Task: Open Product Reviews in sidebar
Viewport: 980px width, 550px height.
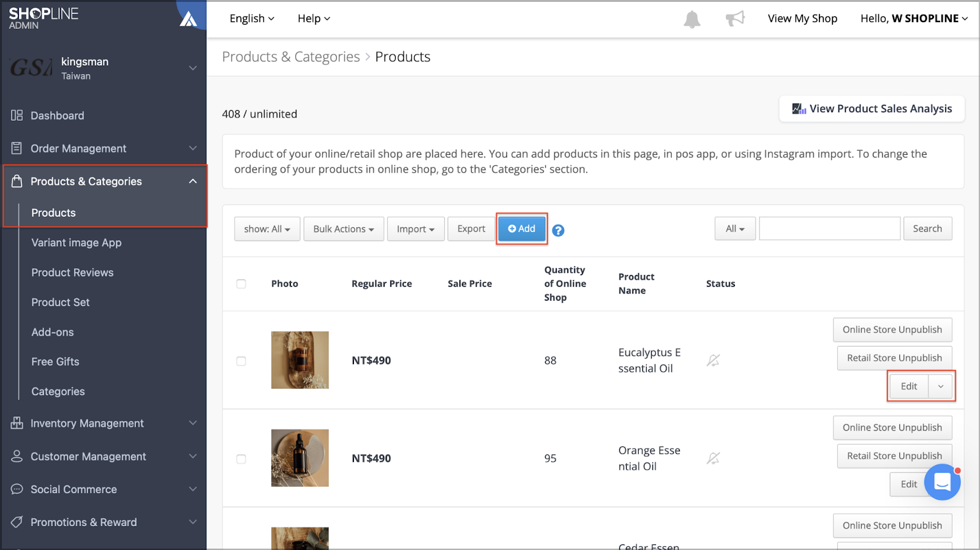Action: click(72, 273)
